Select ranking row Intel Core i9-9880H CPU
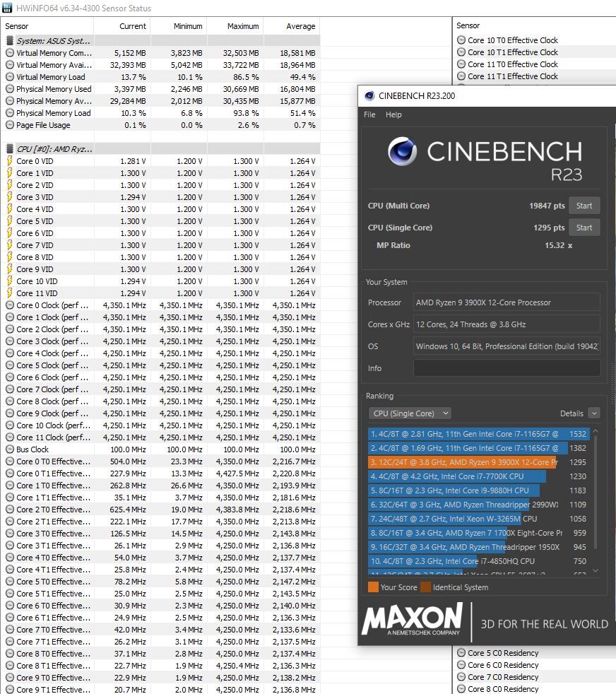Screen dimensions: 616x694 (479, 490)
